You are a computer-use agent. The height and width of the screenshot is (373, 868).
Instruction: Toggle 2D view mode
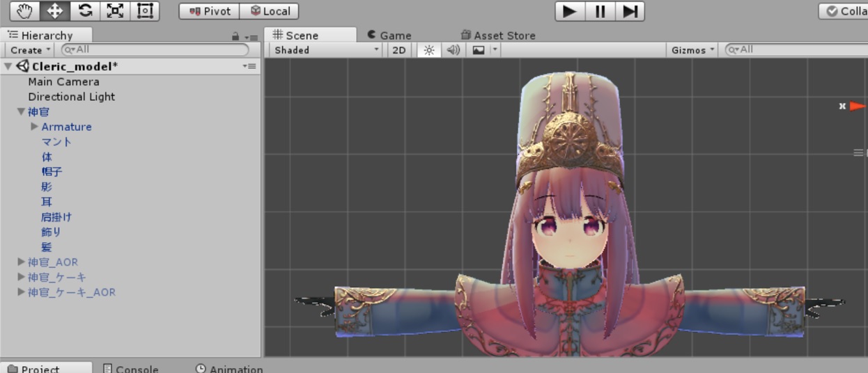(398, 50)
